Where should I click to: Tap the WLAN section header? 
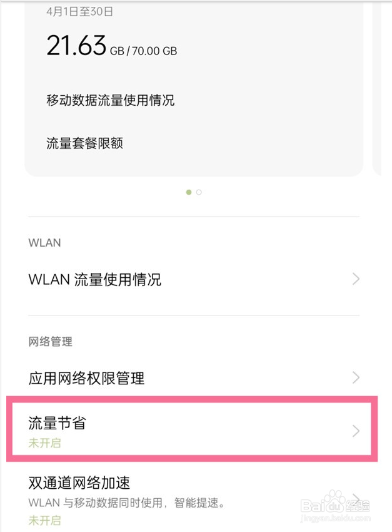click(x=45, y=243)
